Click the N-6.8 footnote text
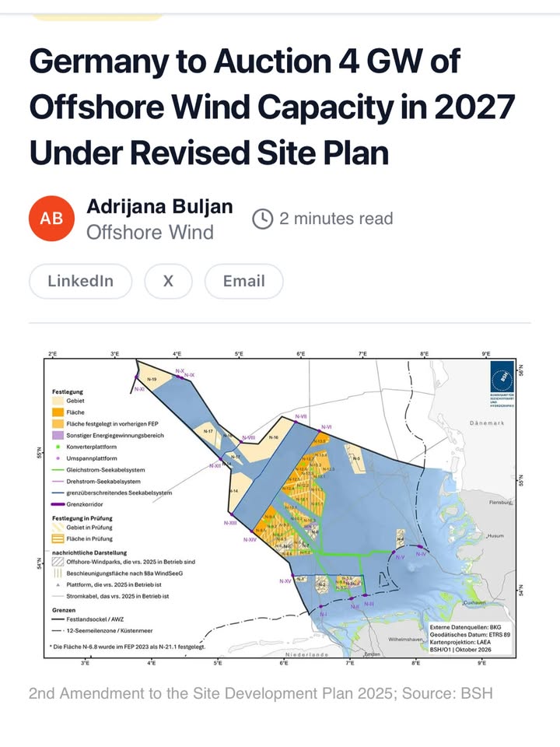 pyautogui.click(x=128, y=647)
